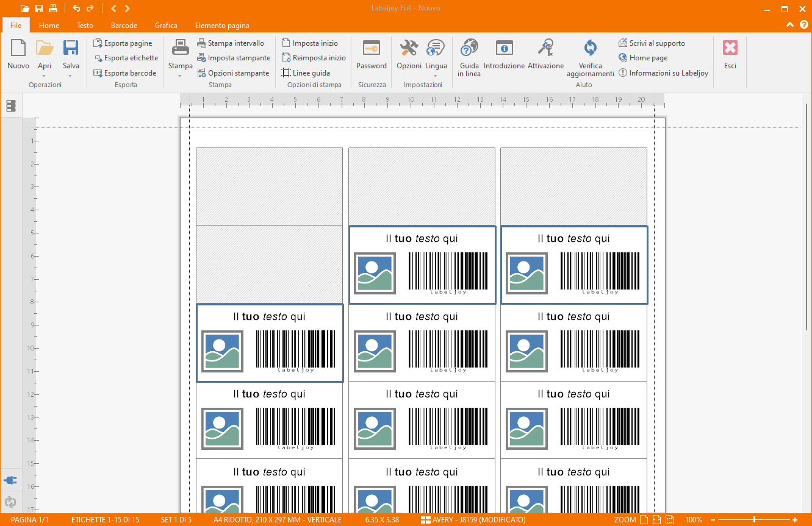Screen dimensions: 812x526
Task: Open Opzioni stampante
Action: coord(233,73)
